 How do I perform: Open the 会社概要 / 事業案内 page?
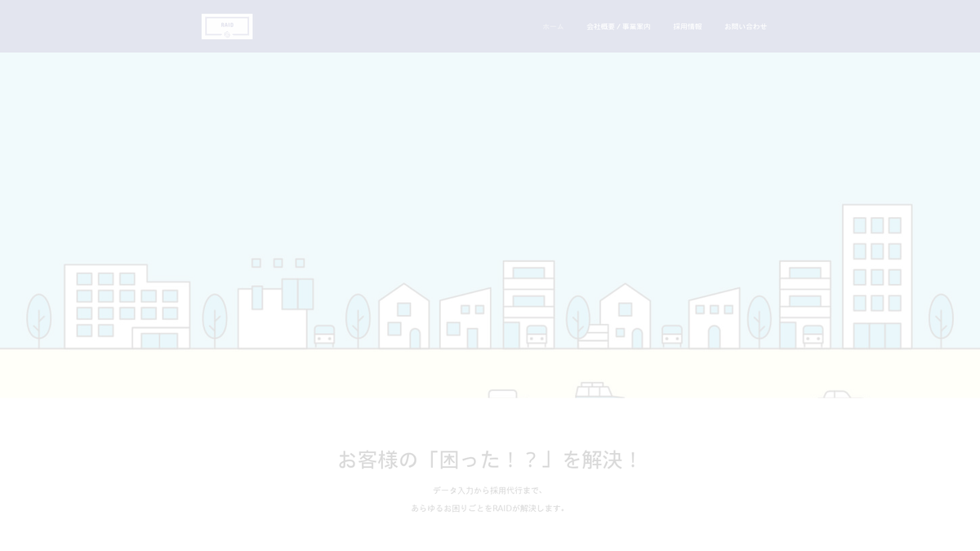[x=618, y=27]
